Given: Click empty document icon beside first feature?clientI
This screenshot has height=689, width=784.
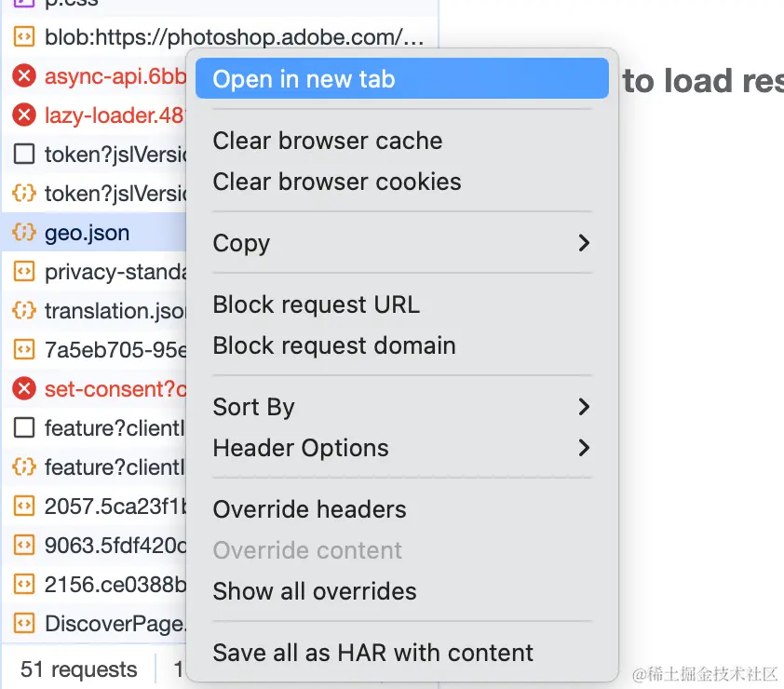Looking at the screenshot, I should point(24,427).
